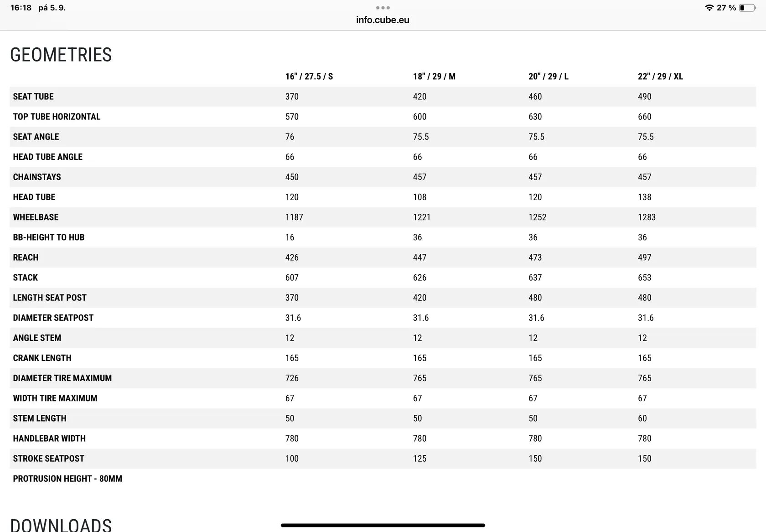Click the SEAT TUBE row label
The width and height of the screenshot is (766, 532).
(33, 97)
